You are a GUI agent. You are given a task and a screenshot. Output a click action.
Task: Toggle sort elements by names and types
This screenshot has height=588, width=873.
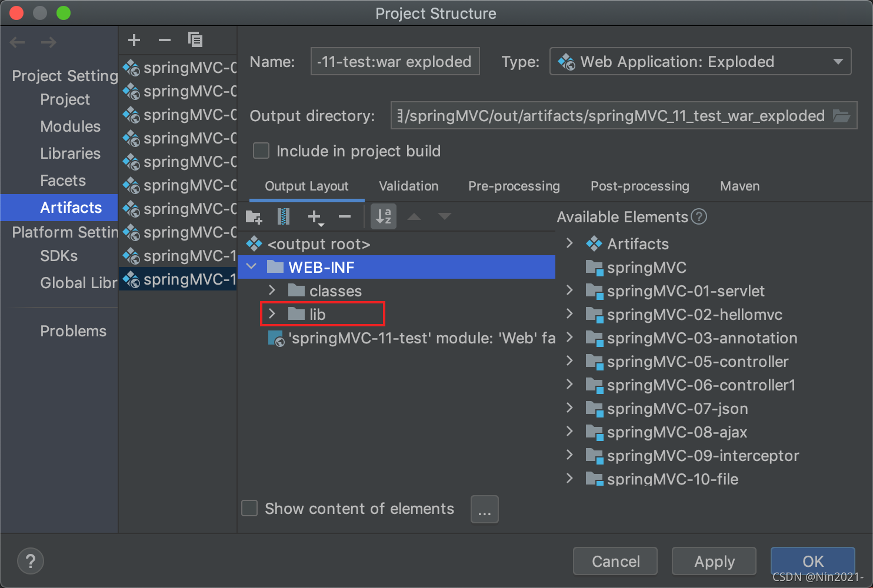[384, 216]
